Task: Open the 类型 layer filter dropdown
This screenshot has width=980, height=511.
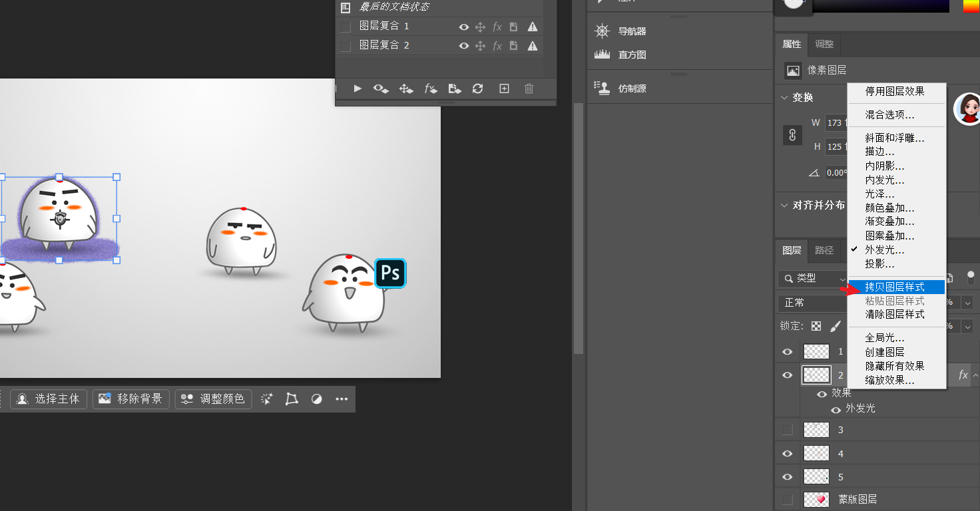Action: point(812,278)
